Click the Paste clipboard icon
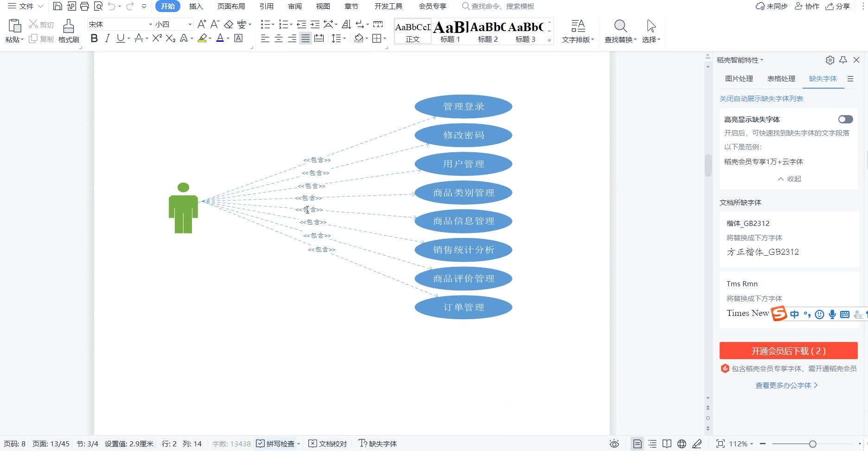Viewport: 868px width, 451px height. [15, 26]
